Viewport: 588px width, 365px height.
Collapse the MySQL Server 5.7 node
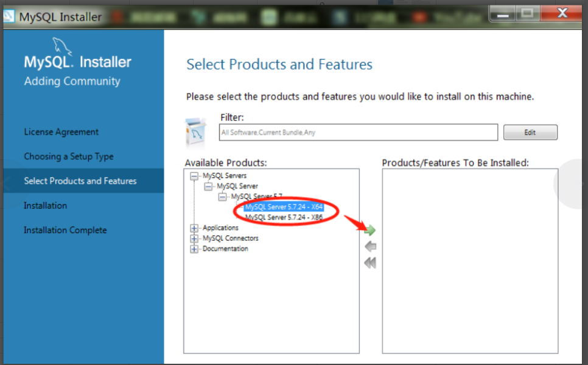222,196
